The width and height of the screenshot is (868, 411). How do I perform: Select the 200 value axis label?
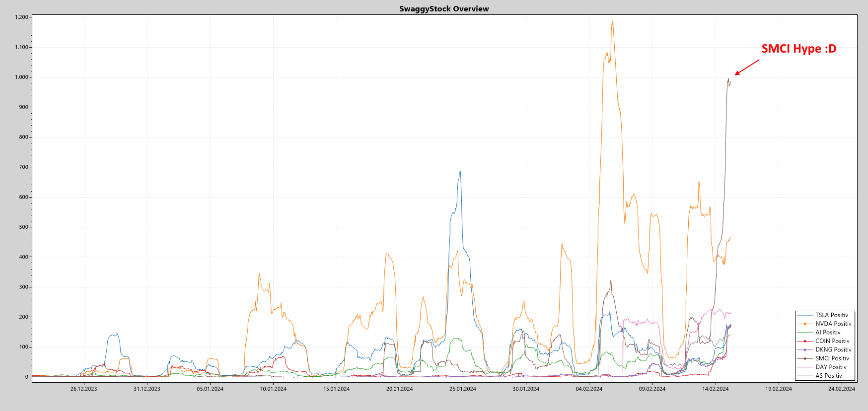24,317
